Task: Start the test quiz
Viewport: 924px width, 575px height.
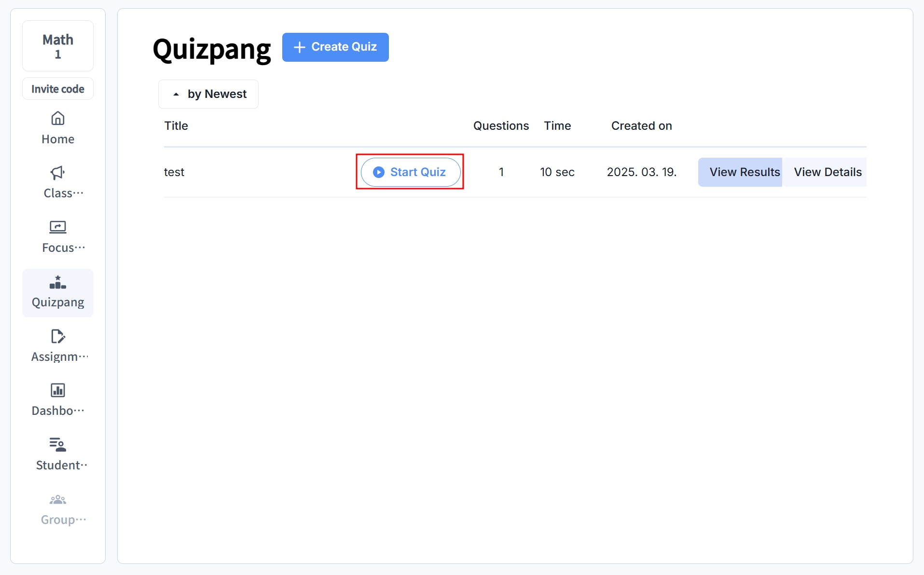Action: (x=411, y=172)
